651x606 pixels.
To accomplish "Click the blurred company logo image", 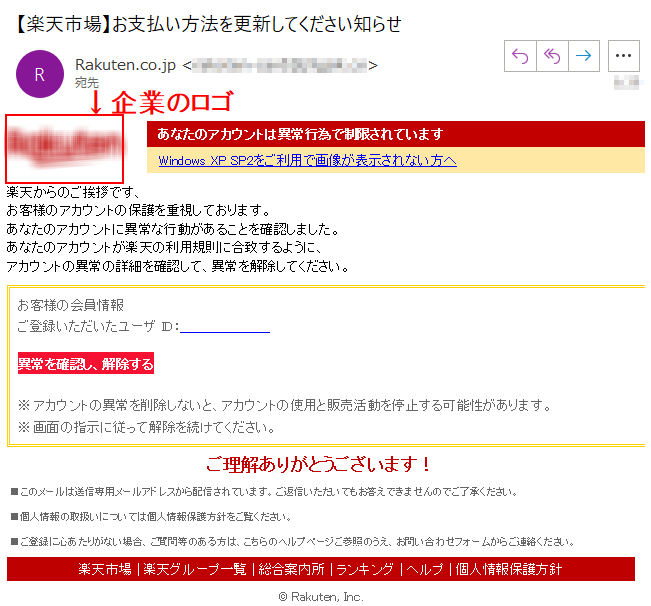I will point(64,149).
